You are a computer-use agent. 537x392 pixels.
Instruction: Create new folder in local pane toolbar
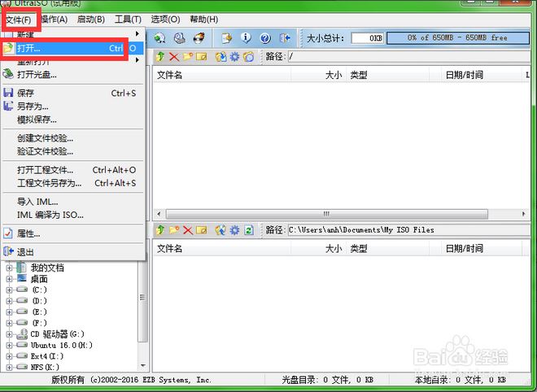coord(174,230)
